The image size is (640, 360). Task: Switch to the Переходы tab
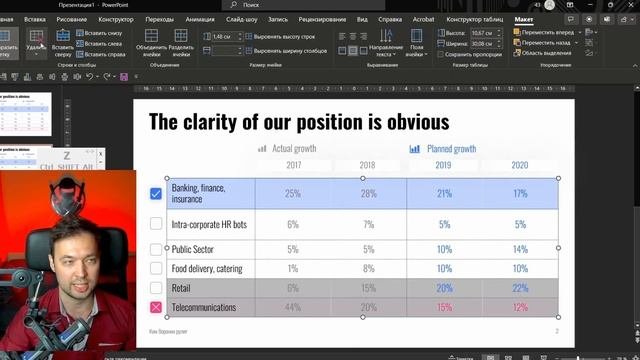pyautogui.click(x=159, y=19)
